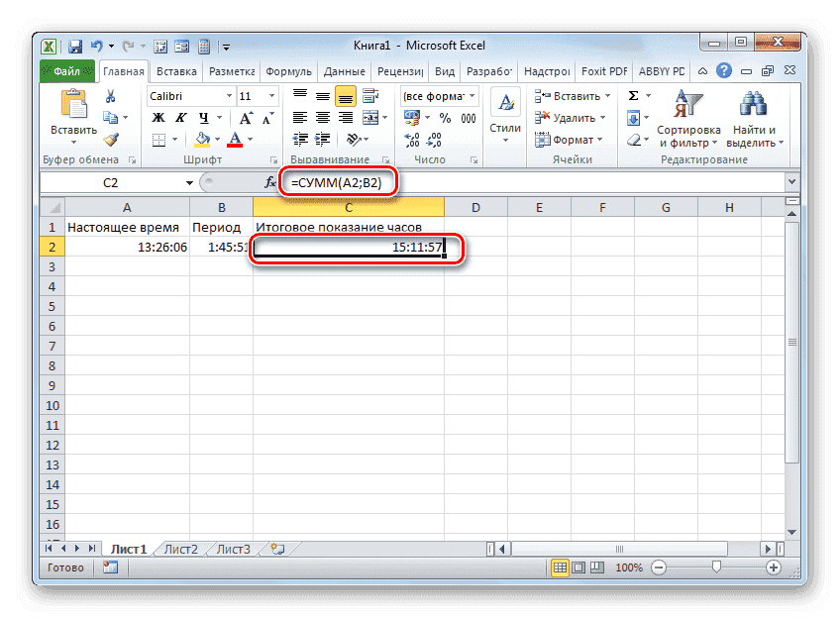Switch to sheet Лист2
The height and width of the screenshot is (618, 840).
click(x=181, y=548)
